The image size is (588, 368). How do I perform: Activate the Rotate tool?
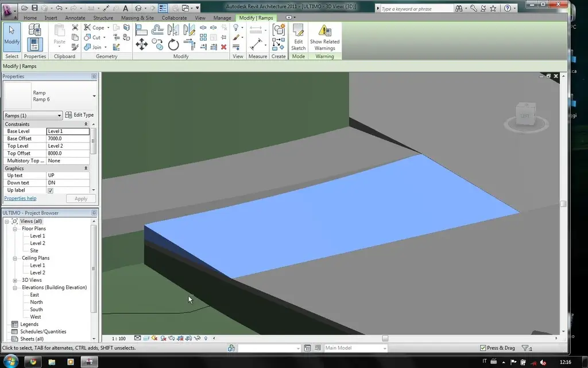(173, 45)
